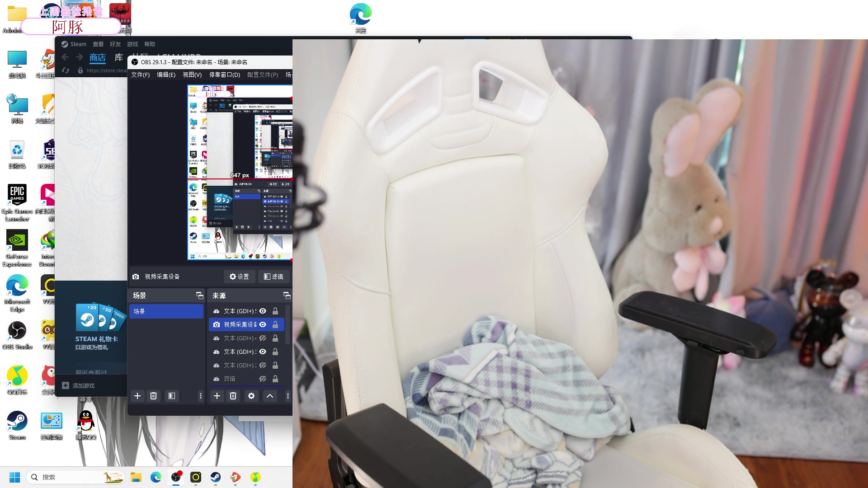Click the taskbar 搜索 search box
868x488 pixels.
[x=75, y=477]
